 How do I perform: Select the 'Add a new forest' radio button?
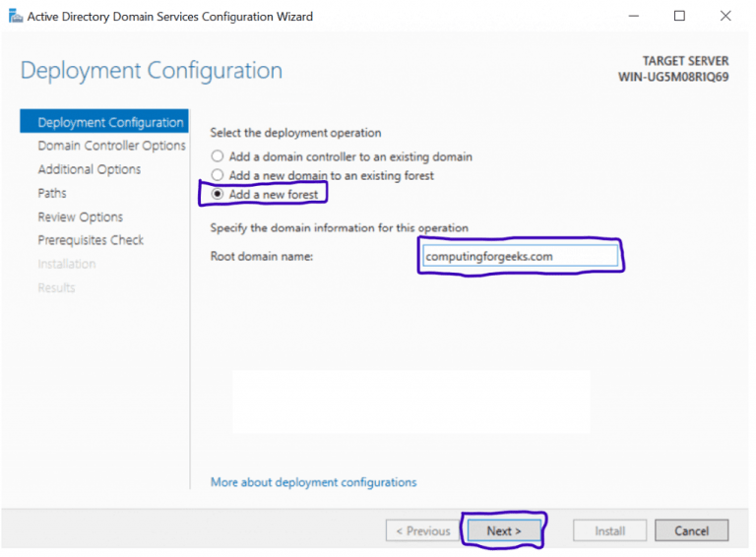218,194
